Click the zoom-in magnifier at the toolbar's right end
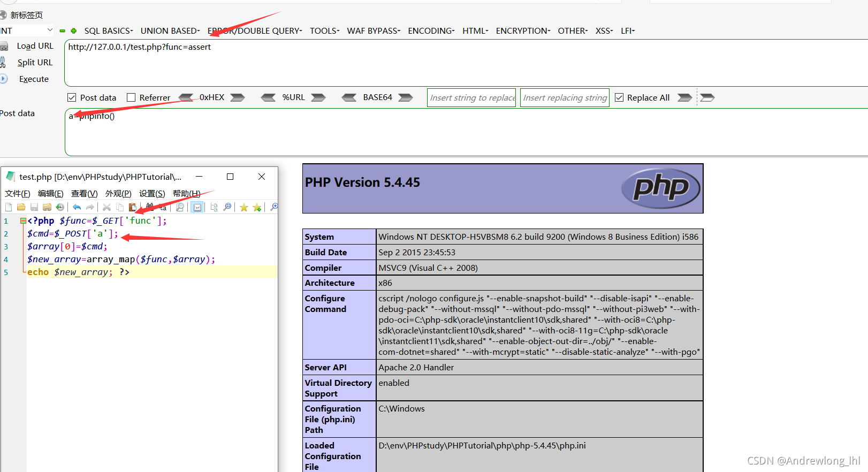Viewport: 868px width, 472px height. pyautogui.click(x=274, y=207)
